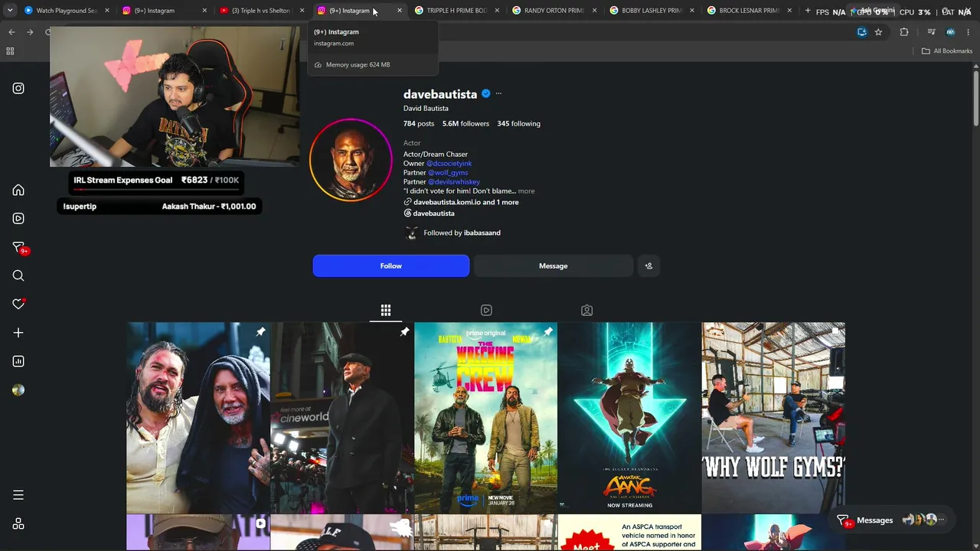The image size is (980, 551).
Task: Bookmark this page with the star icon
Action: point(878,32)
